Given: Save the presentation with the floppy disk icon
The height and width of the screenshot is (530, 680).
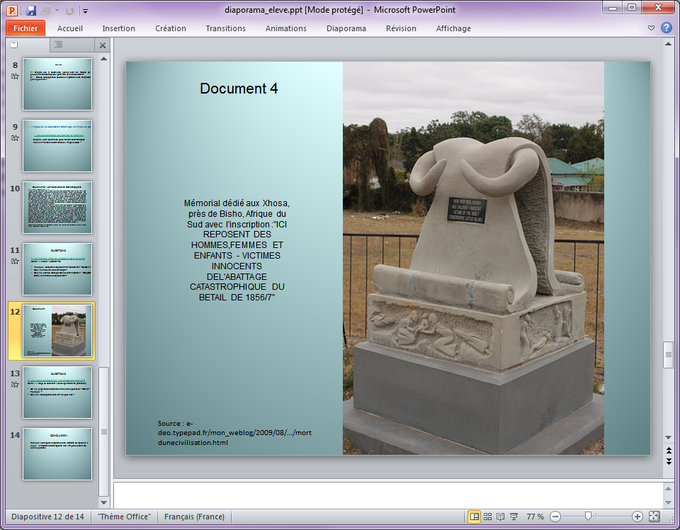Looking at the screenshot, I should [31, 10].
